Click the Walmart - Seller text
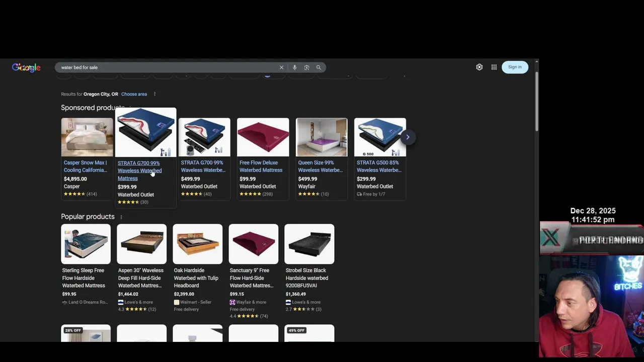The width and height of the screenshot is (644, 362). [x=196, y=302]
